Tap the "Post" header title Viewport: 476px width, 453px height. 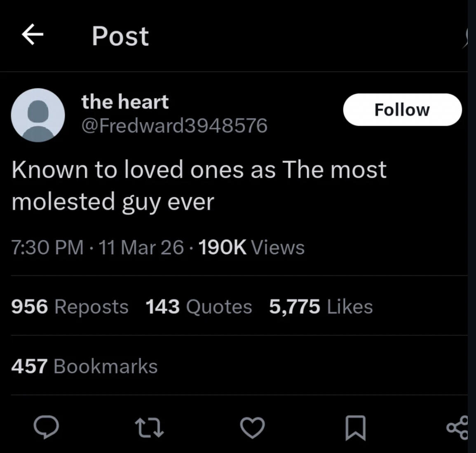click(x=120, y=36)
